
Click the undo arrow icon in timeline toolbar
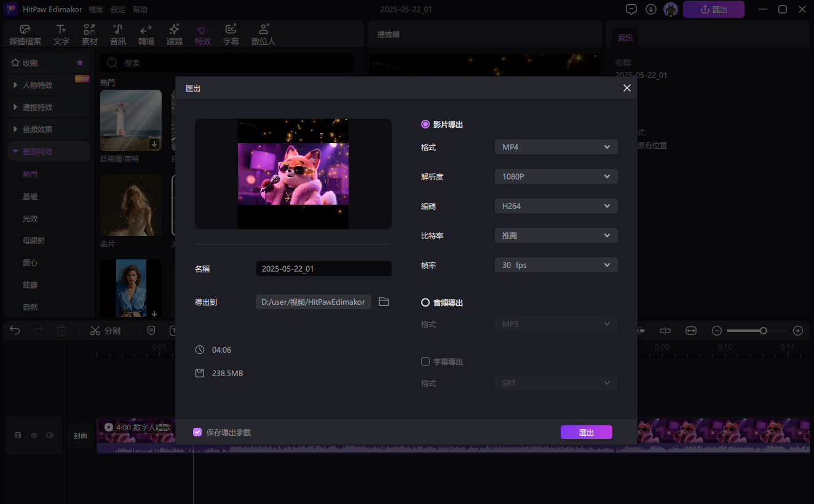point(15,331)
